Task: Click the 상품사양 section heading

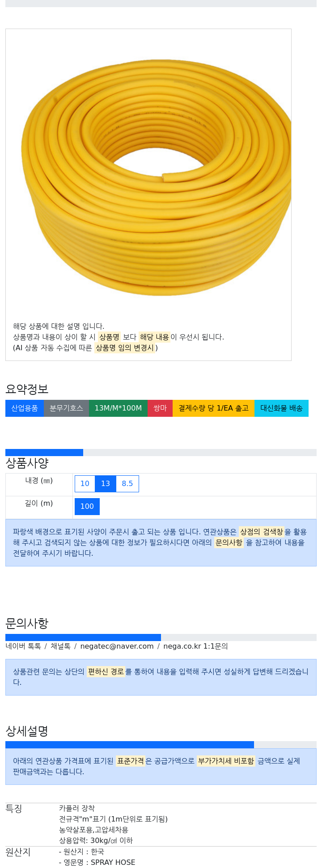Action: [x=27, y=463]
